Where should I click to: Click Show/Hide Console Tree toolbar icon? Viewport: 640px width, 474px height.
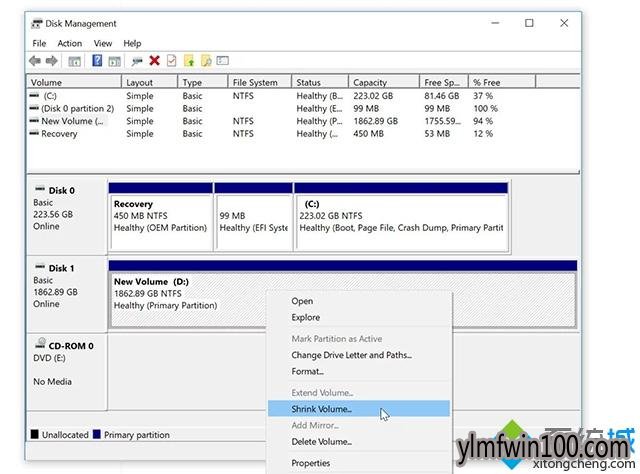(x=74, y=62)
